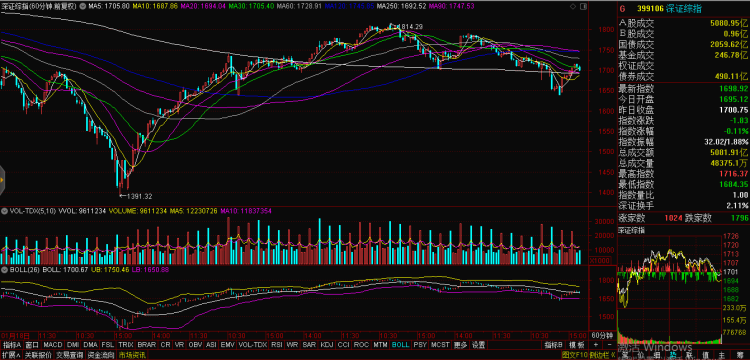This screenshot has height=360, width=750.
Task: Select the MACD indicator tab
Action: click(53, 345)
